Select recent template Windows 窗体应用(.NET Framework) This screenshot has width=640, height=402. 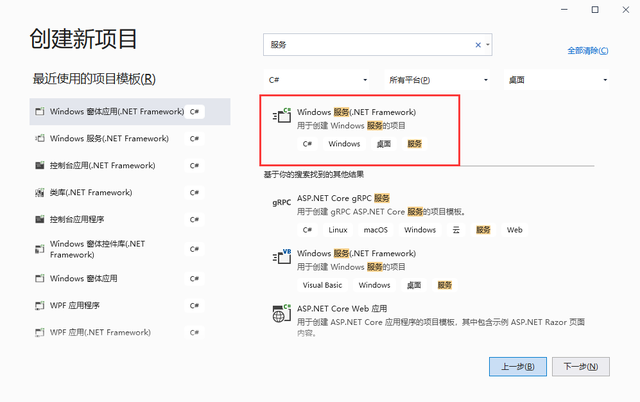pos(130,111)
